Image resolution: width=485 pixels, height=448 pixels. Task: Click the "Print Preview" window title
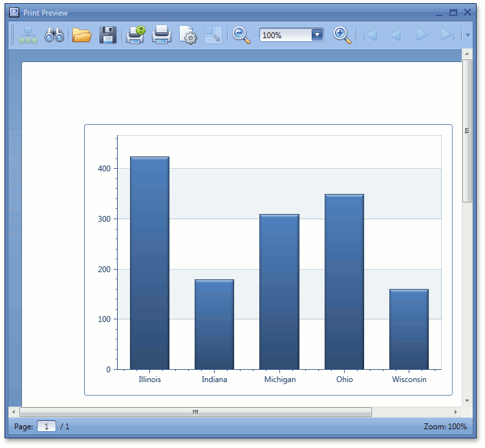(45, 13)
